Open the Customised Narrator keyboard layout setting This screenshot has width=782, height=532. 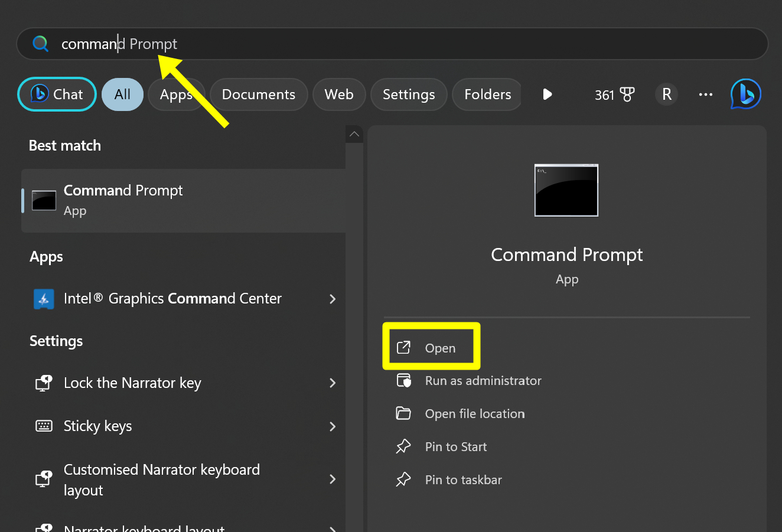click(183, 479)
